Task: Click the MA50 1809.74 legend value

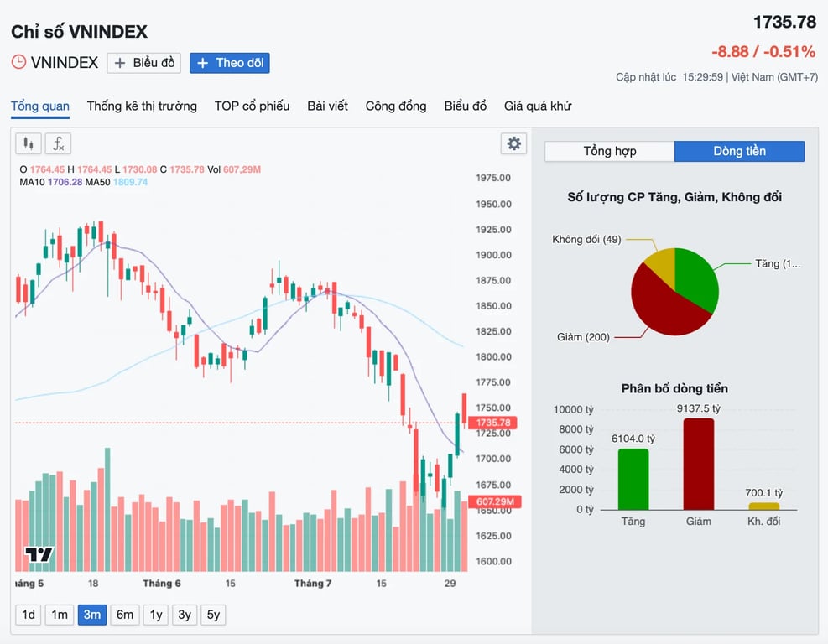Action: [130, 182]
